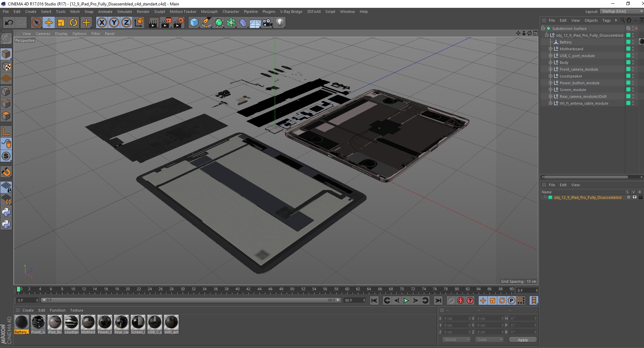644x348 pixels.
Task: Select the Wifi_ant material swatch
Action: coord(171,324)
